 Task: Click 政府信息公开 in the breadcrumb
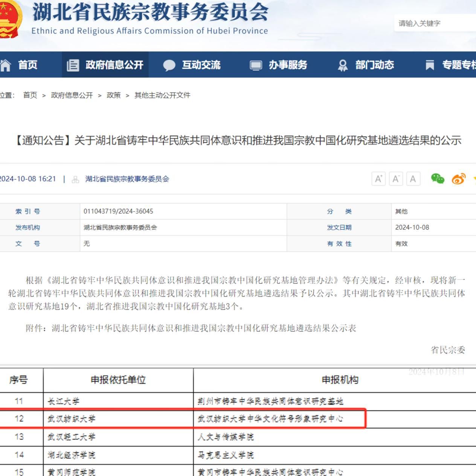click(72, 95)
